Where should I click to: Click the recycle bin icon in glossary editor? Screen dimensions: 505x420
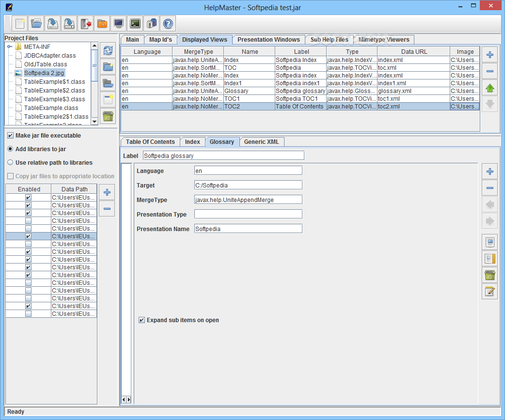[490, 275]
